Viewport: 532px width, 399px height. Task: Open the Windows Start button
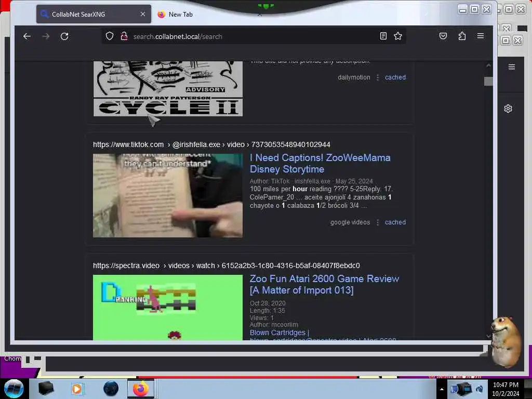tap(14, 389)
